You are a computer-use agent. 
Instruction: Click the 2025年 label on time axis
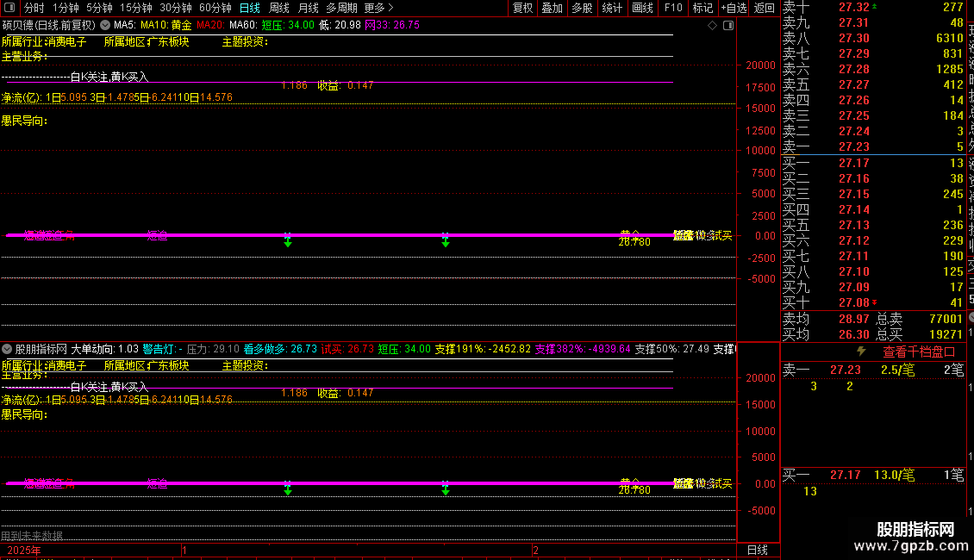click(x=24, y=550)
